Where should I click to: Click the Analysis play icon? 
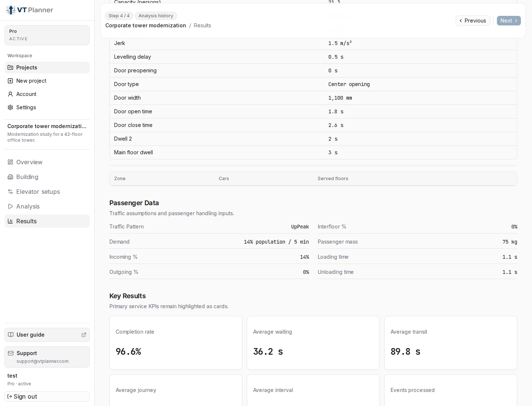pos(10,206)
